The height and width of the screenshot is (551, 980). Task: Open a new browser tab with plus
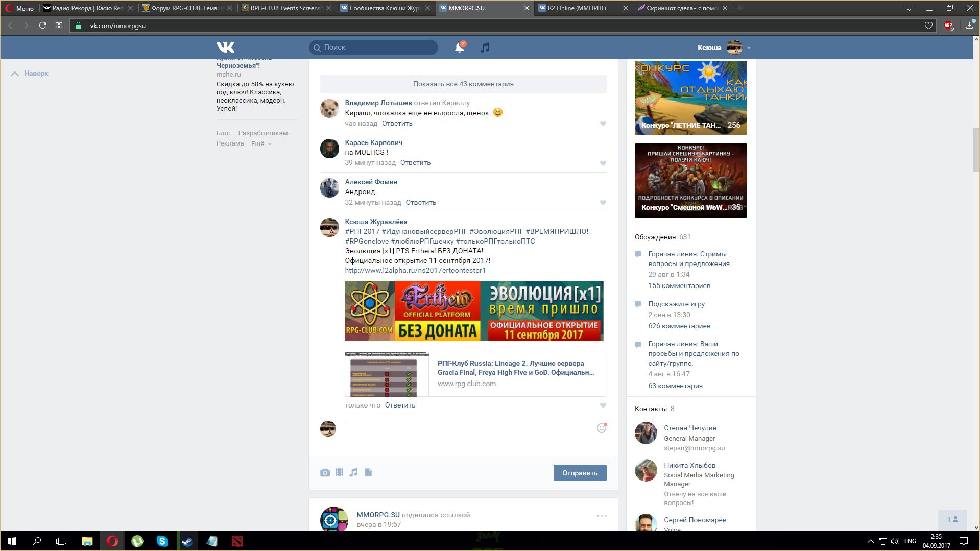[x=740, y=8]
